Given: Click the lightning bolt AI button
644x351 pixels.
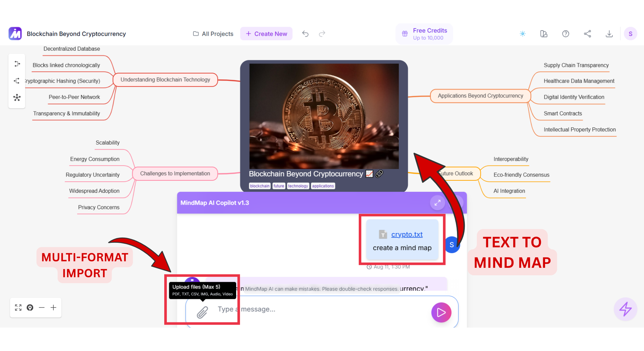Looking at the screenshot, I should [x=625, y=309].
